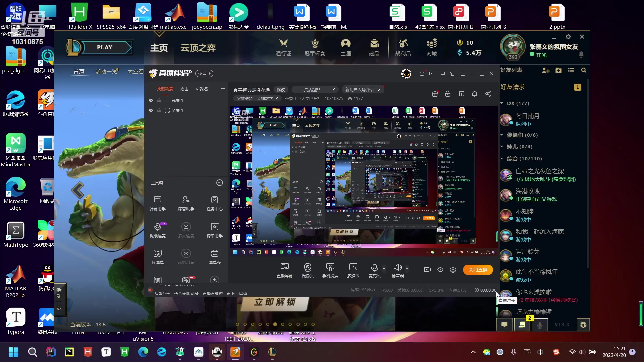The height and width of the screenshot is (362, 644).
Task: Edit 新用户入场介绍 field
Action: point(363,89)
